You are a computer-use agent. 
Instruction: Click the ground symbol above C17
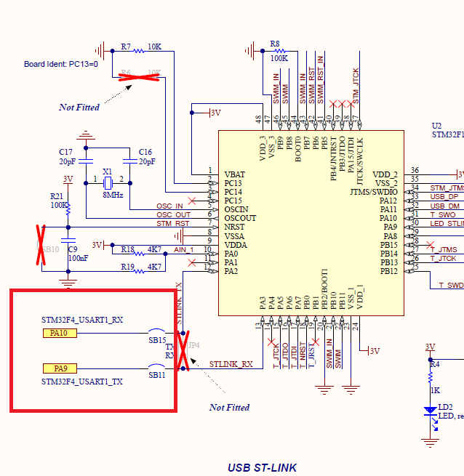point(86,135)
